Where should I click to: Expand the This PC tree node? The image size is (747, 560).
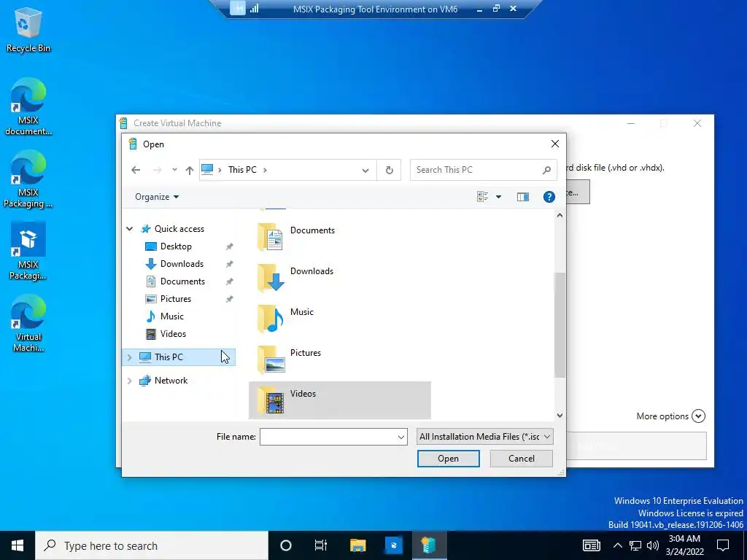point(130,357)
